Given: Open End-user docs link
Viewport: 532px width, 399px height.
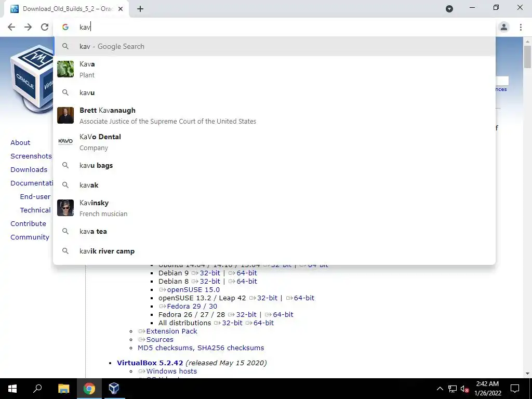Looking at the screenshot, I should tap(35, 197).
